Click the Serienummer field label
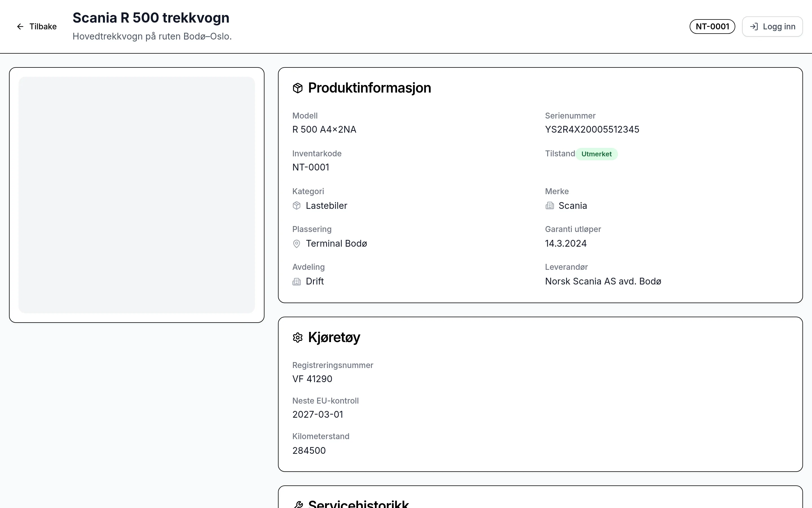 click(570, 116)
